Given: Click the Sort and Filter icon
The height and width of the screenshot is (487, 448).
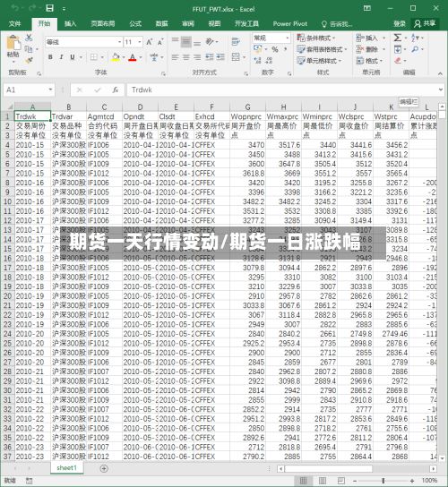Looking at the screenshot, I should coord(415,38).
